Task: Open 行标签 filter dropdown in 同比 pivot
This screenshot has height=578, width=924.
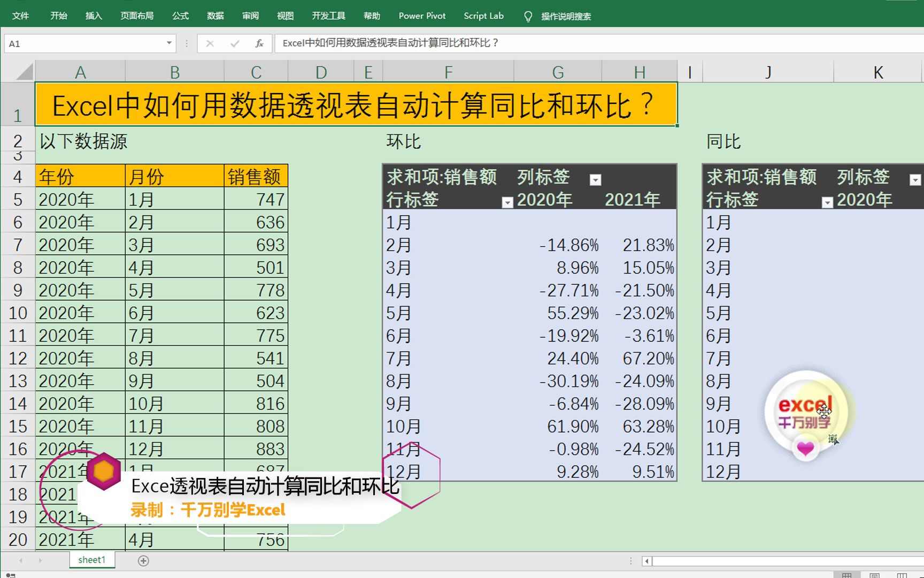Action: pyautogui.click(x=827, y=202)
